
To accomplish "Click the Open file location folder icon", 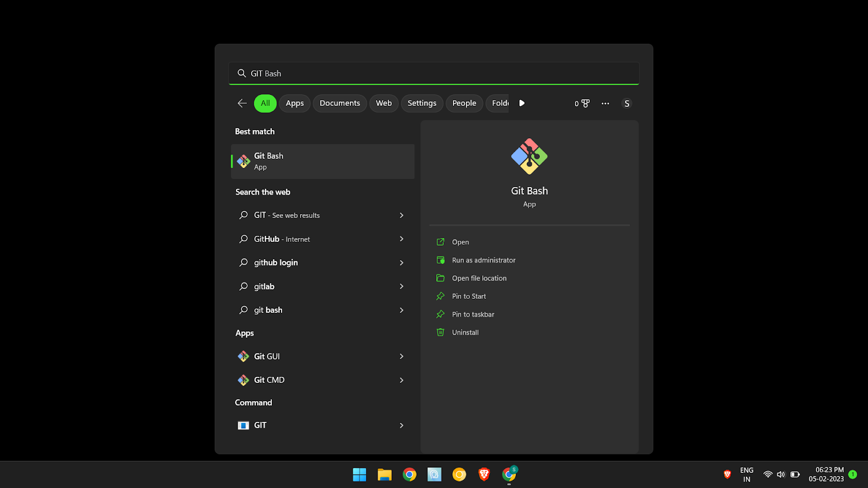I will (441, 278).
